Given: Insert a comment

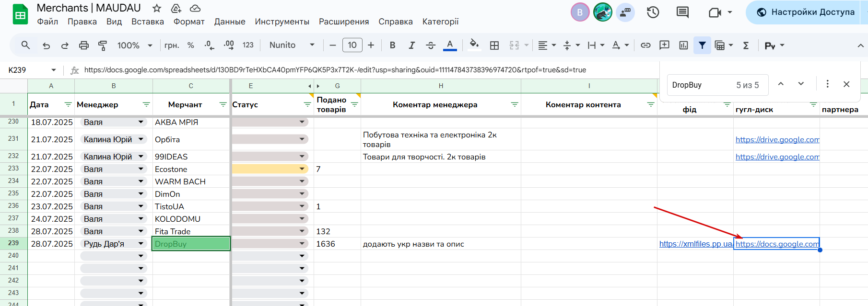Looking at the screenshot, I should [x=664, y=45].
